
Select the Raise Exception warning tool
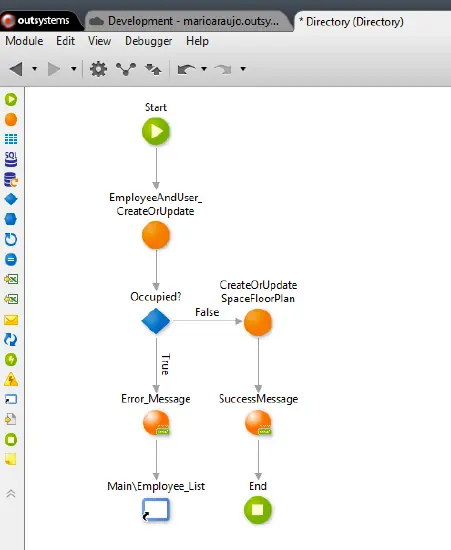click(x=11, y=379)
